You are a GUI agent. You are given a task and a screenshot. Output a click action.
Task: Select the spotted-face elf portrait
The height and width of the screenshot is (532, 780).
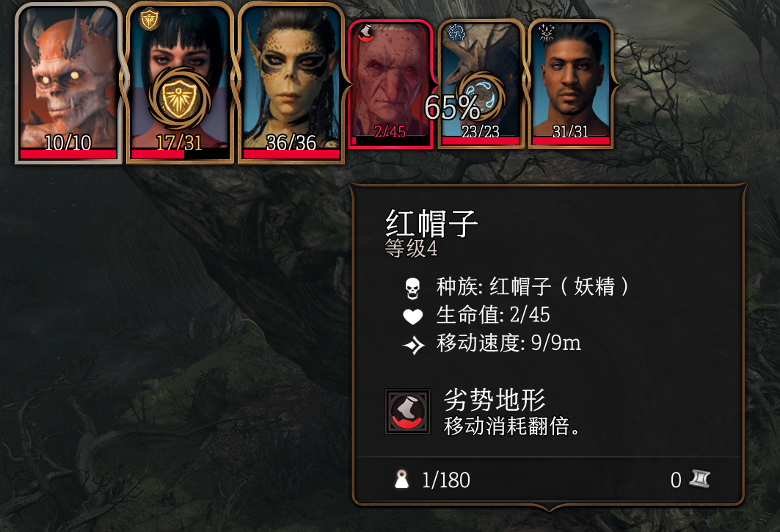[291, 83]
